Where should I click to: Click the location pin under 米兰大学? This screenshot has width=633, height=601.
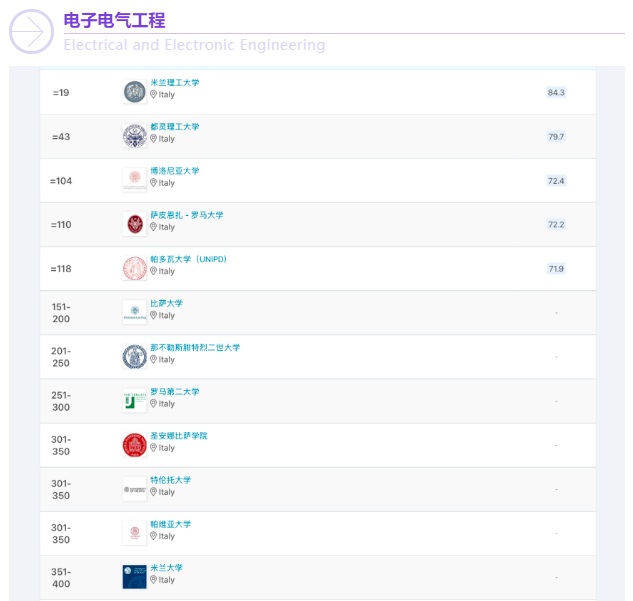point(153,580)
